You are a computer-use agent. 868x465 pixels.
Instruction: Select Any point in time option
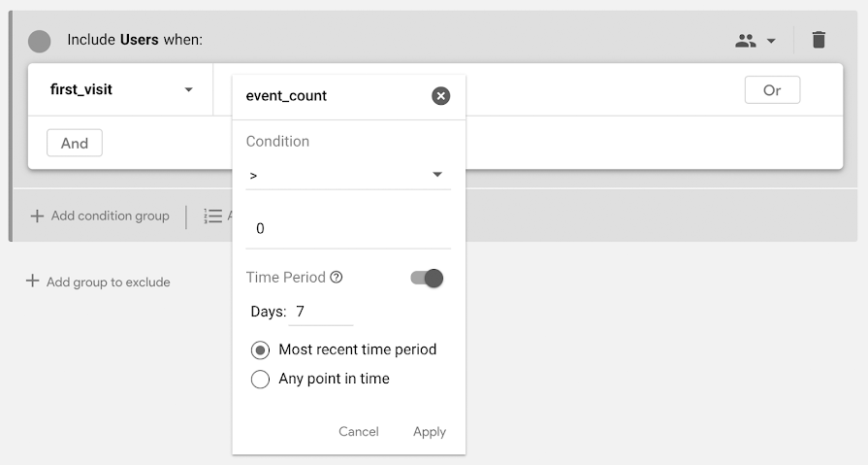tap(260, 380)
